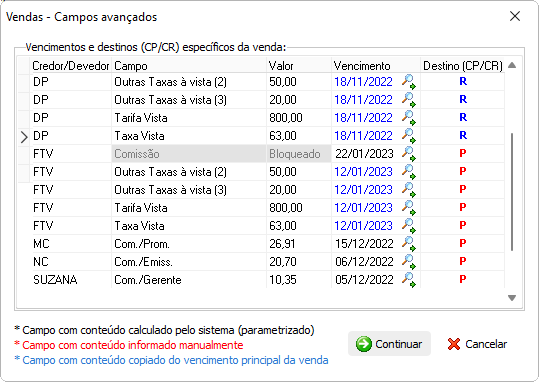This screenshot has width=539, height=382.
Task: Click value 50,00 in FTV Outras Taxas (2) row
Action: (283, 172)
